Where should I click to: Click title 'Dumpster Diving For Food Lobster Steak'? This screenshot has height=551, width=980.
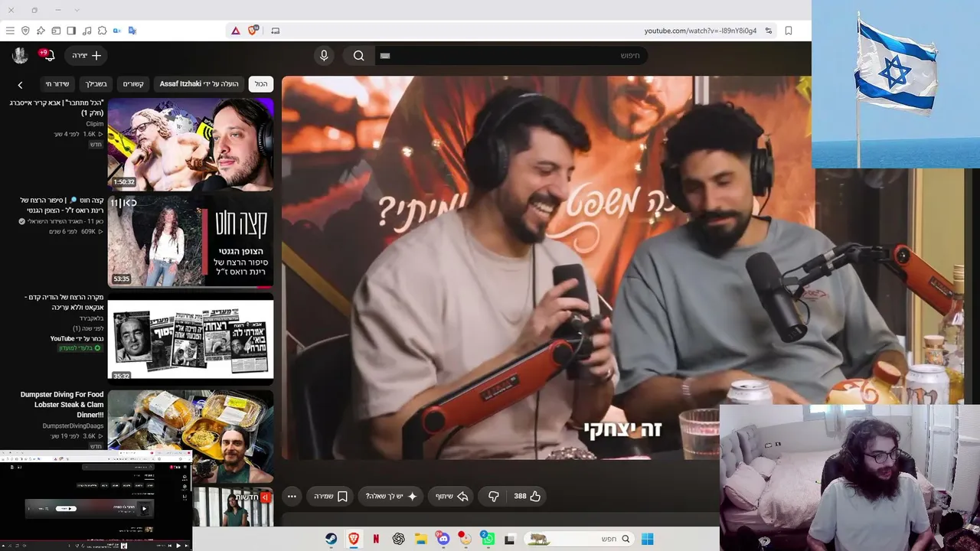coord(62,405)
